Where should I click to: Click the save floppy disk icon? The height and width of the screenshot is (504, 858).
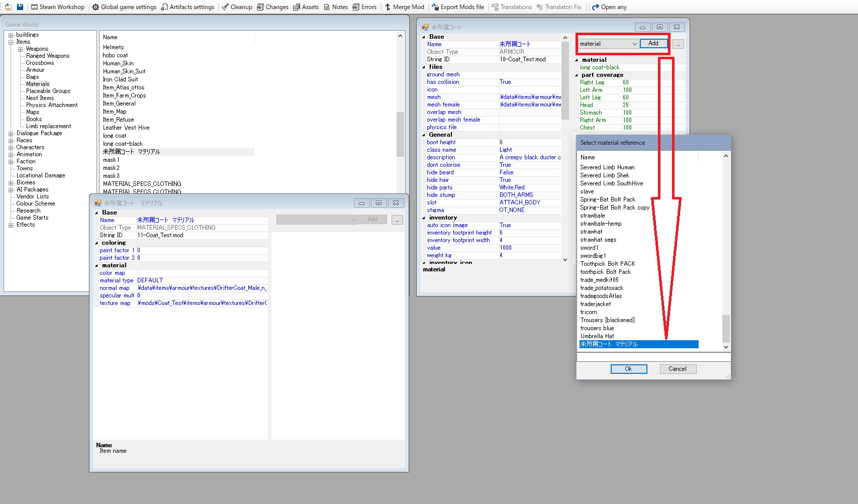[20, 7]
